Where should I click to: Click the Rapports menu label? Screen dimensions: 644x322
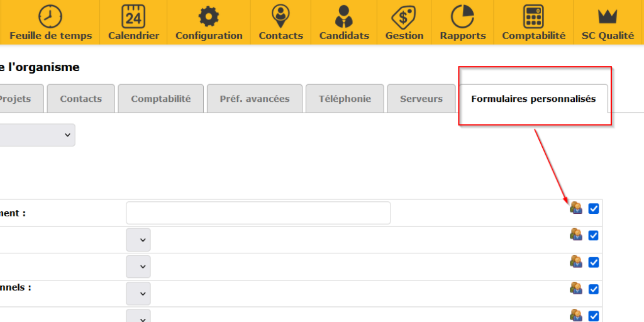pyautogui.click(x=463, y=36)
